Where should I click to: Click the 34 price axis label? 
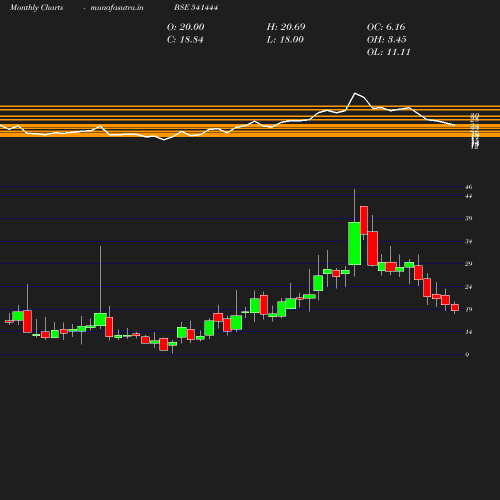(x=469, y=241)
